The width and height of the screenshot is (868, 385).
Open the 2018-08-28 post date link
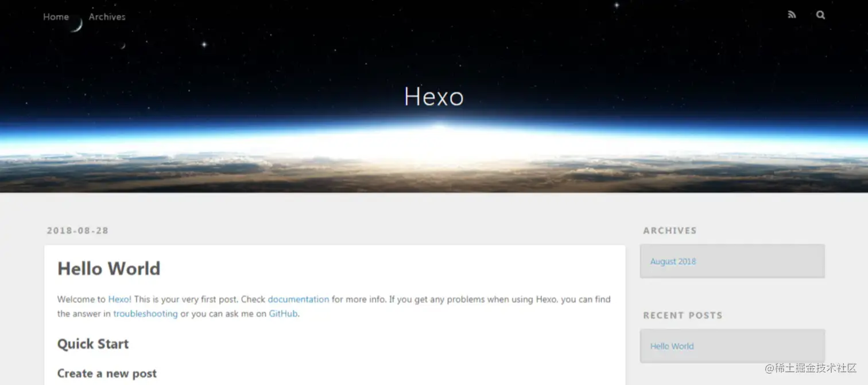click(x=77, y=231)
